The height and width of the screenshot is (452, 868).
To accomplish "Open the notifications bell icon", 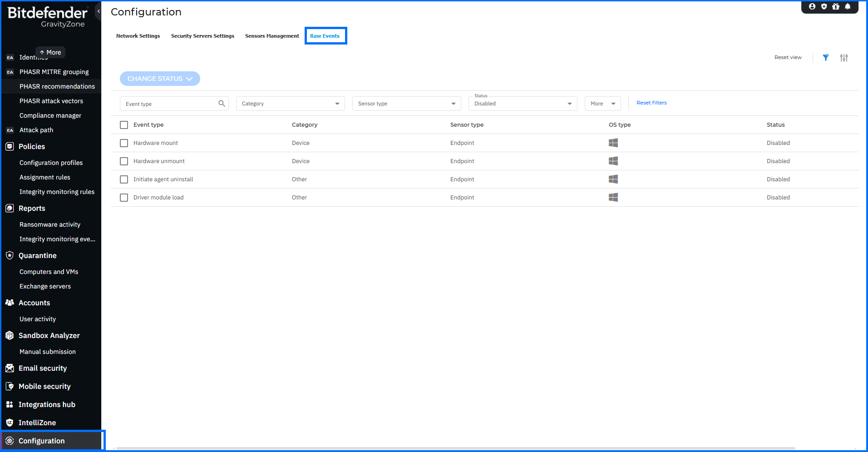I will [x=848, y=6].
